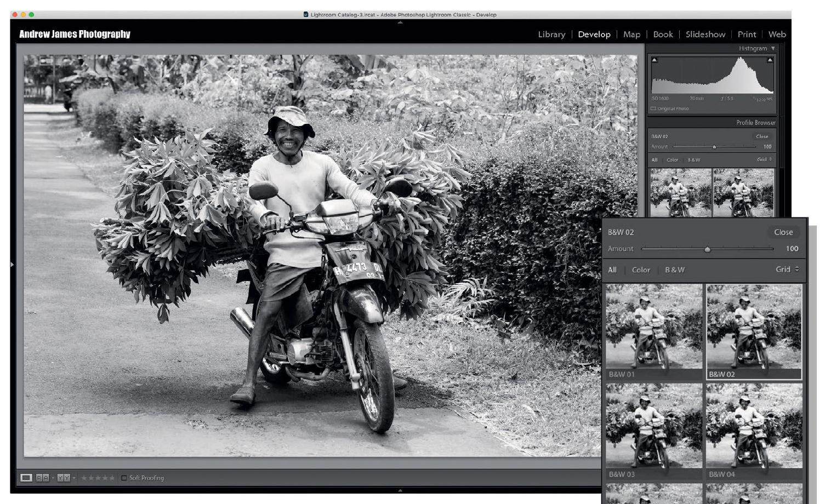831x504 pixels.
Task: Select small B & W filter in right panel
Action: click(x=694, y=160)
